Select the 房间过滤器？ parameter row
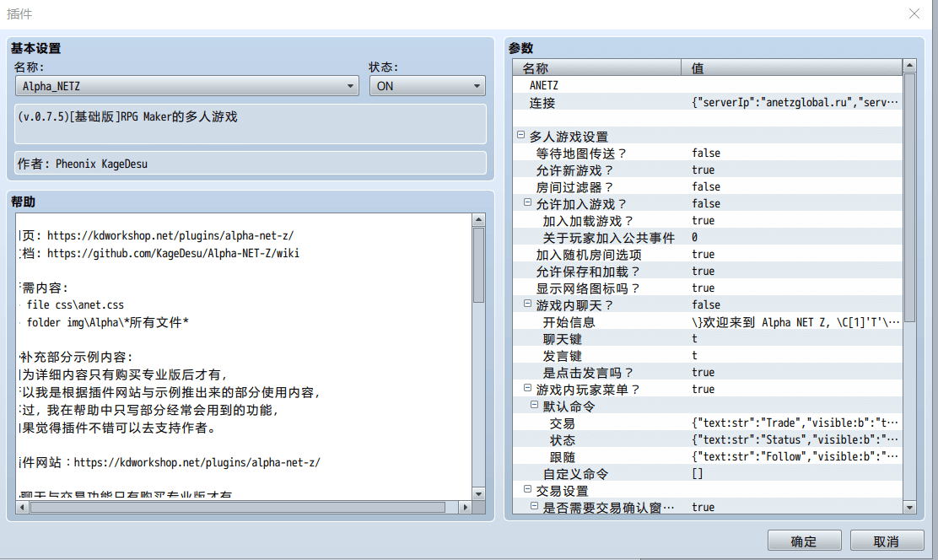The height and width of the screenshot is (560, 938). [x=708, y=186]
